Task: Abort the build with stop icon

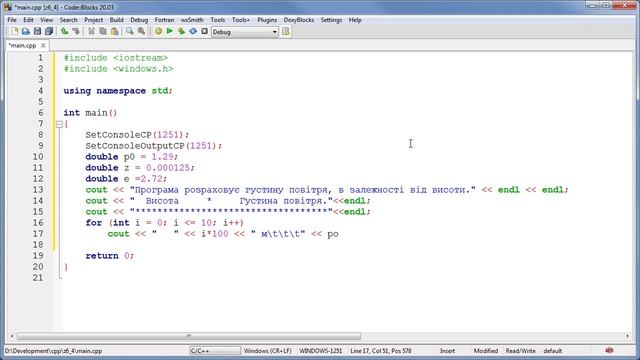Action: point(204,31)
